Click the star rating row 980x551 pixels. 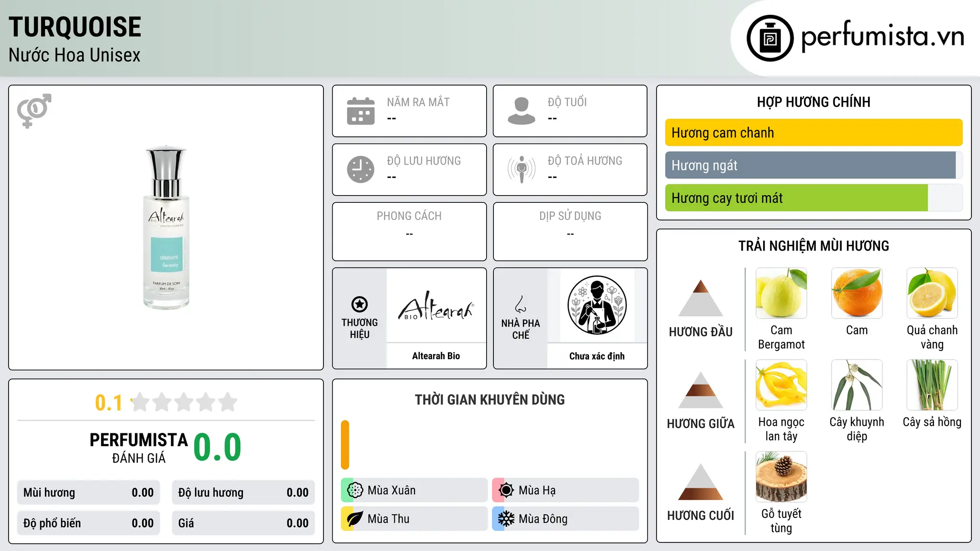[x=184, y=402]
